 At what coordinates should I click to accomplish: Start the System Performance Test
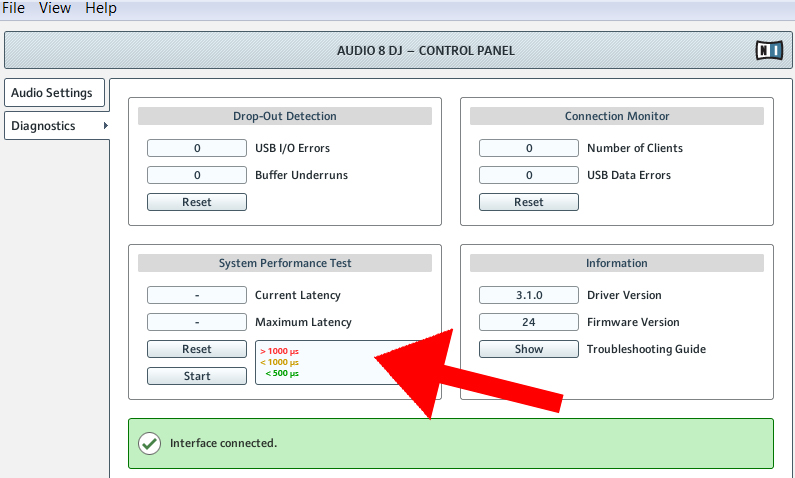[196, 376]
